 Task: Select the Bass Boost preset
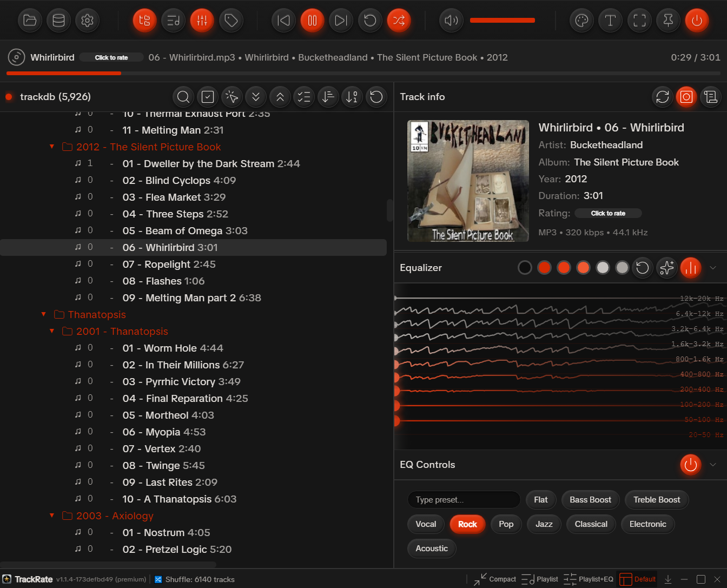point(590,500)
